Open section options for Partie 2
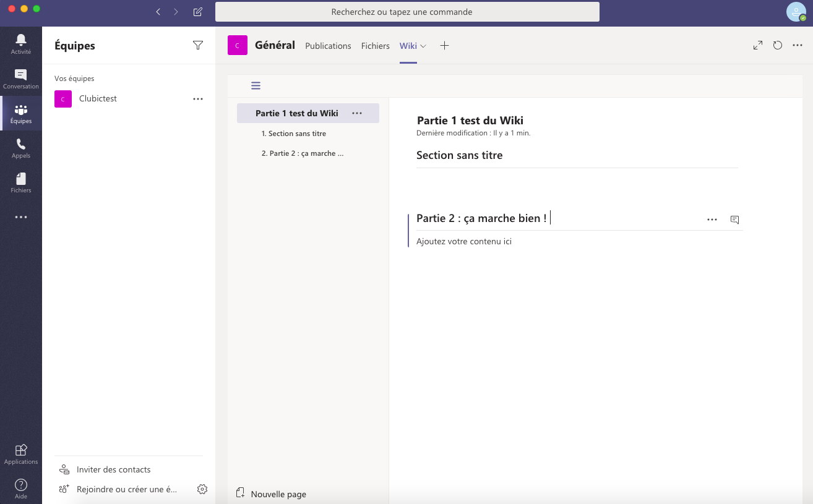813x504 pixels. [712, 220]
